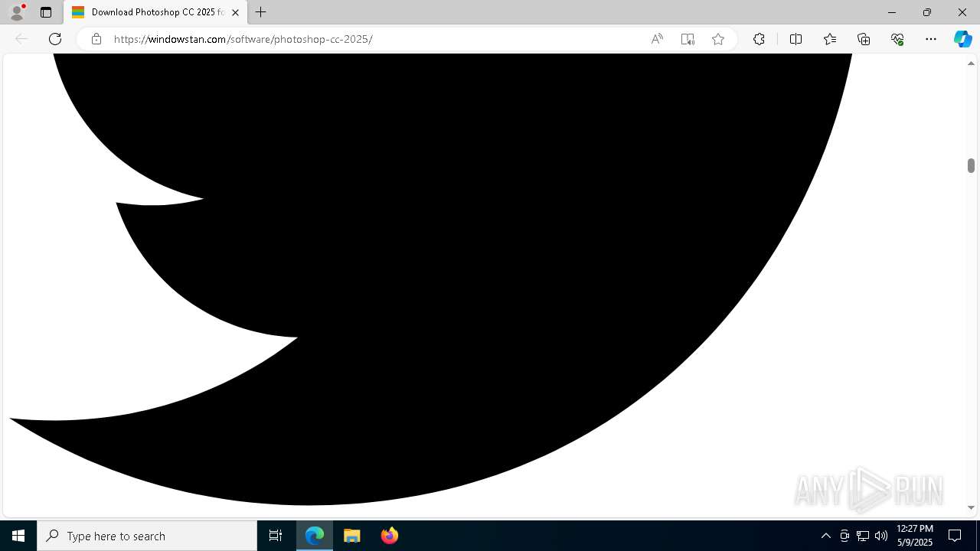Open the Meet Now tray icon
Image resolution: width=980 pixels, height=551 pixels.
[844, 536]
